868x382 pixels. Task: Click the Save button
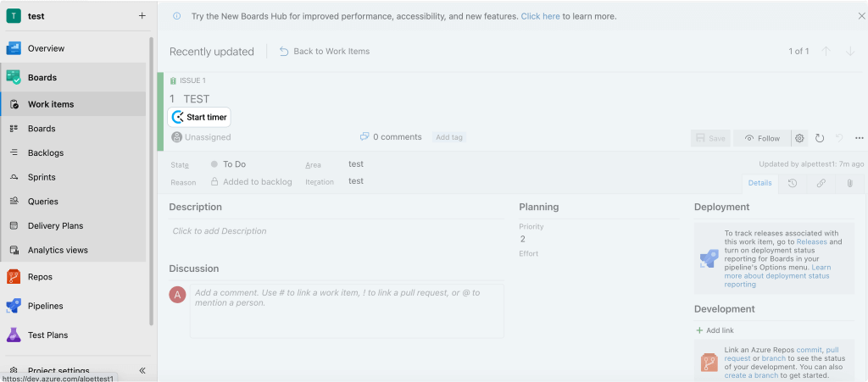tap(711, 138)
